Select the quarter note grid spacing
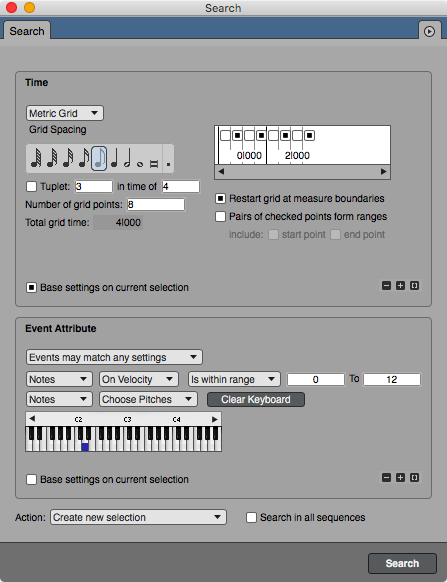 (x=114, y=158)
